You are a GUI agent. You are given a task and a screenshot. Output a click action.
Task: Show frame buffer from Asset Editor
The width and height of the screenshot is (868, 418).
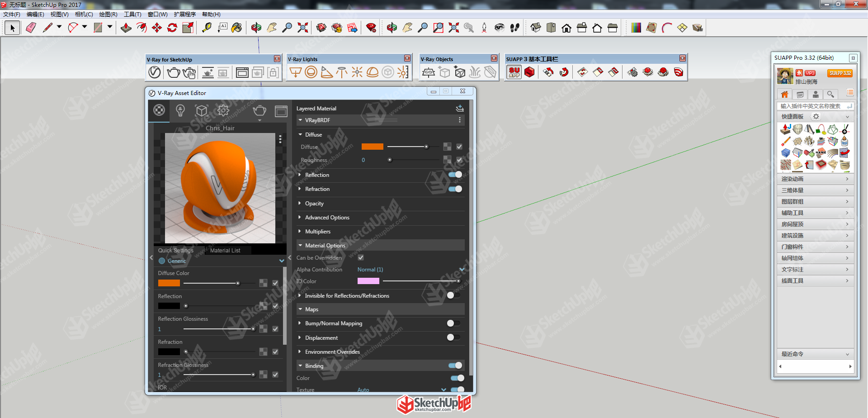click(x=281, y=111)
